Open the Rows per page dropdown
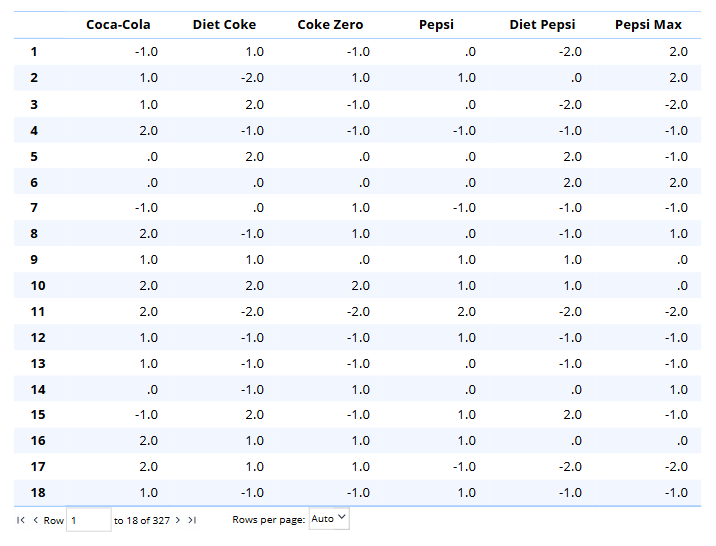Viewport: 716px width, 546px height. click(x=329, y=519)
